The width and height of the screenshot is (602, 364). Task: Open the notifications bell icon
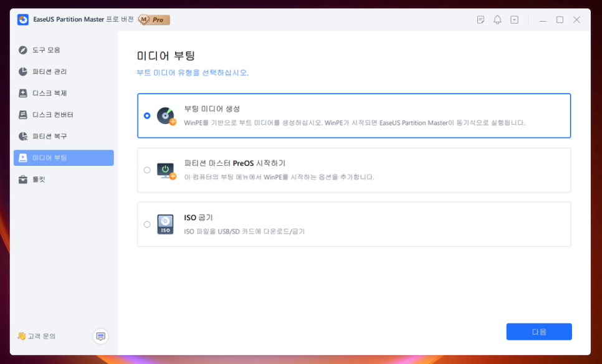[x=497, y=19]
